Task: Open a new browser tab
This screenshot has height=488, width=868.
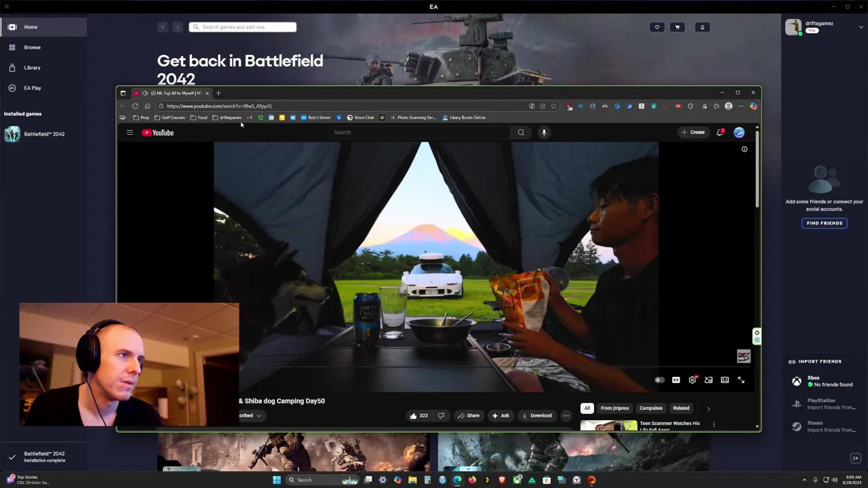Action: point(218,93)
